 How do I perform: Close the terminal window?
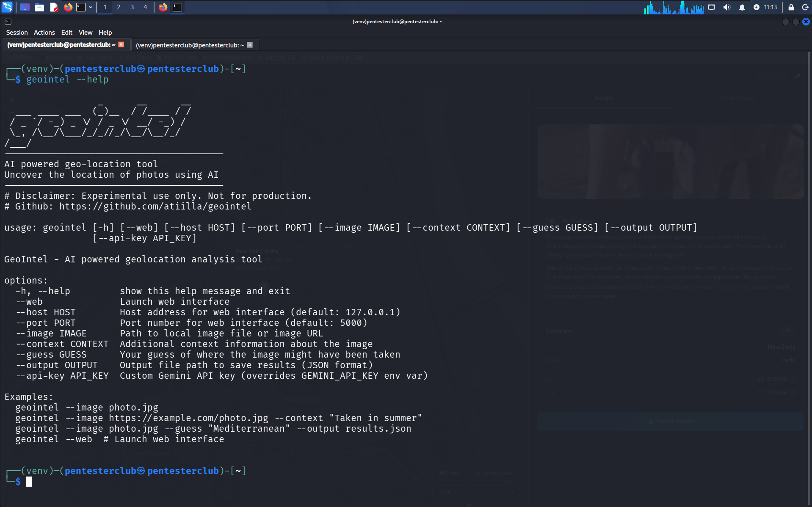[806, 22]
